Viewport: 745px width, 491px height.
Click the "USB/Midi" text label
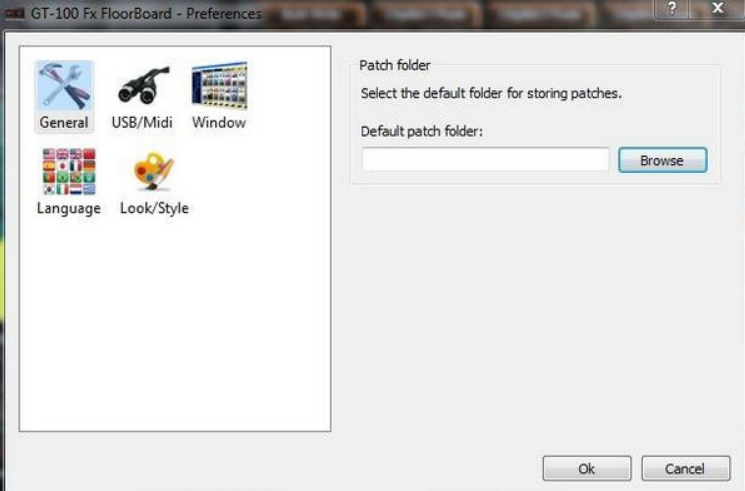tap(142, 123)
